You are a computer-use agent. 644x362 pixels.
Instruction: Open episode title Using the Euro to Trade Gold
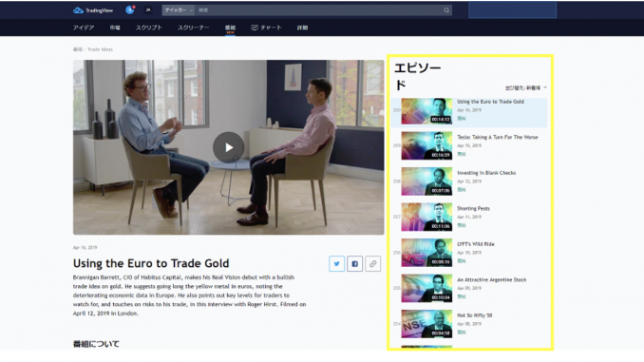tap(490, 102)
